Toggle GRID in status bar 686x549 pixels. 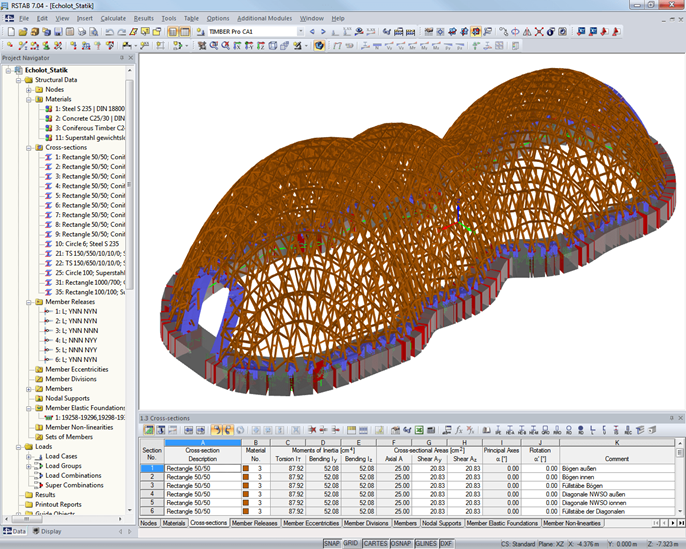click(x=352, y=543)
